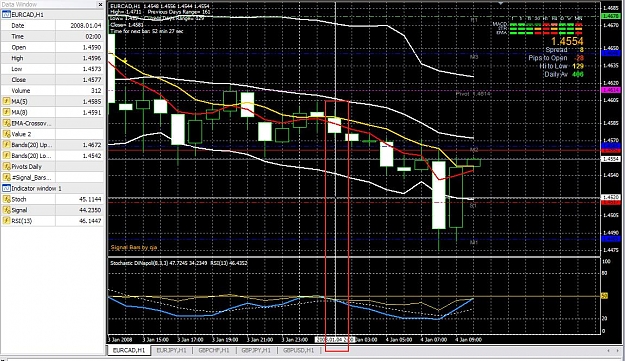Click the Volume value 312
The image size is (625, 361).
96,90
